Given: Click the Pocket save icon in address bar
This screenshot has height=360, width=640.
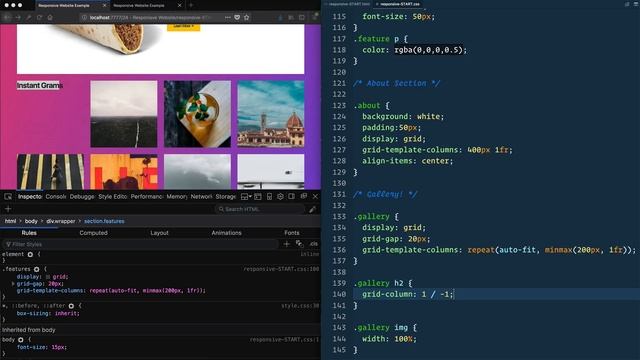Looking at the screenshot, I should point(237,18).
